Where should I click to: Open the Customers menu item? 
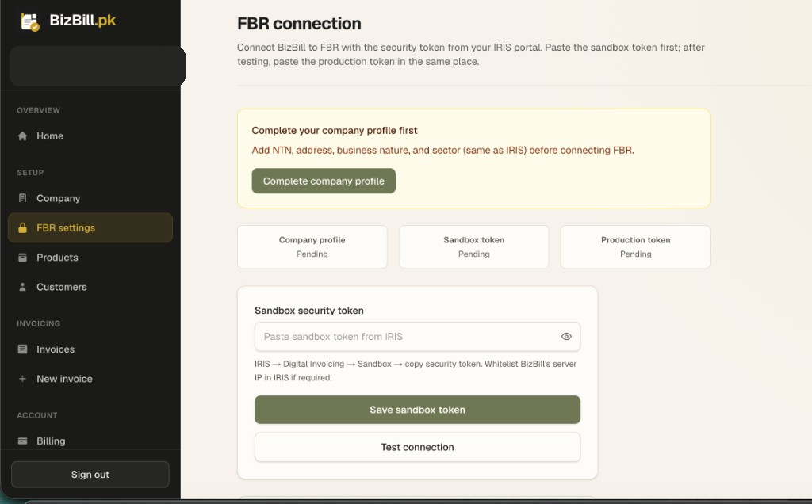point(90,287)
